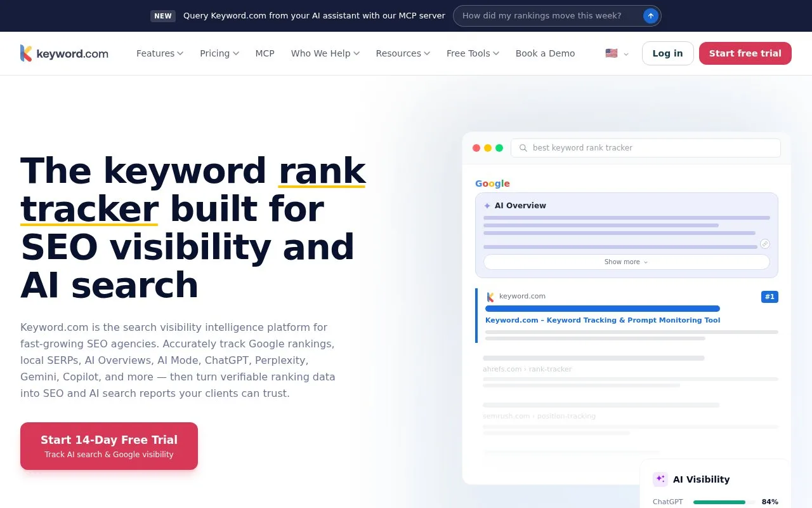Open the Resources dropdown menu

pyautogui.click(x=403, y=53)
